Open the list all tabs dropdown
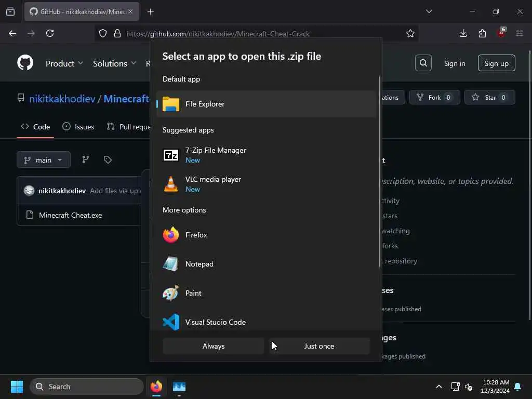Image resolution: width=532 pixels, height=399 pixels. [x=429, y=11]
